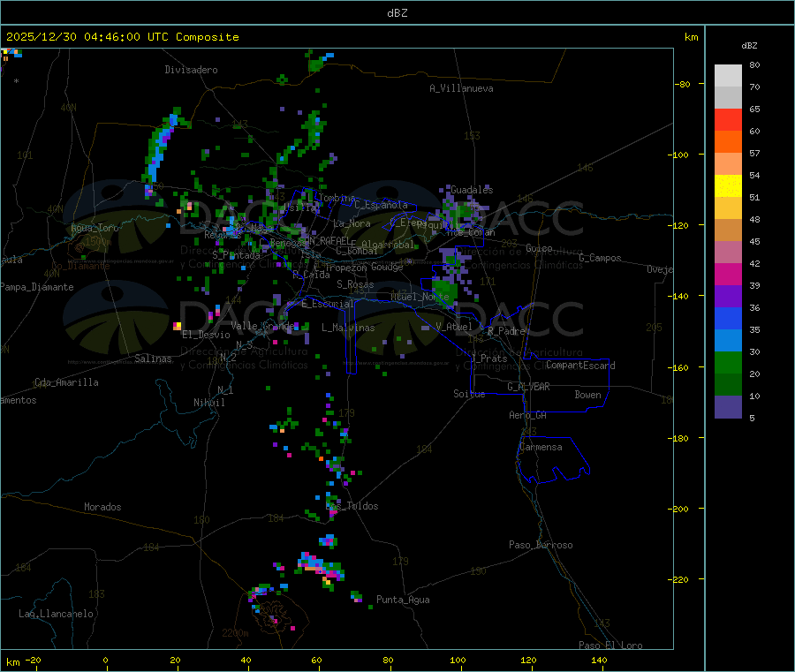This screenshot has width=795, height=672.
Task: Click the Lag.Llancanelo label
Action: 56,614
